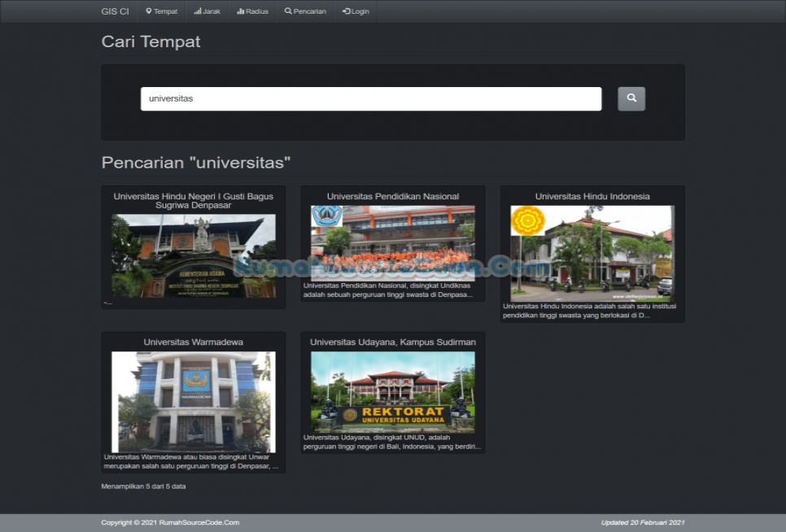
Task: Click the Undiknas description text
Action: tap(388, 290)
